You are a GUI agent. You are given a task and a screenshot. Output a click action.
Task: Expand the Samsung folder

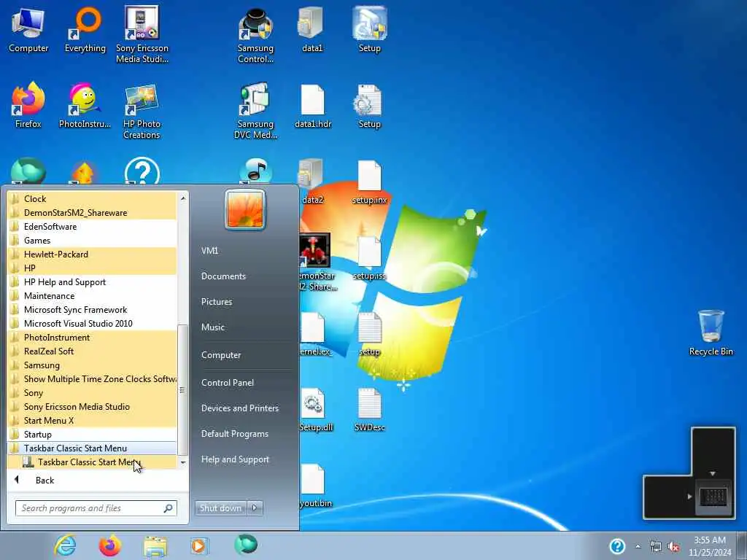pyautogui.click(x=92, y=365)
